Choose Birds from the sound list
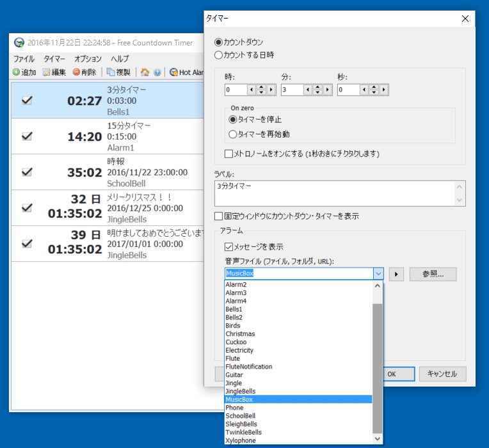This screenshot has height=448, width=489. click(x=298, y=326)
